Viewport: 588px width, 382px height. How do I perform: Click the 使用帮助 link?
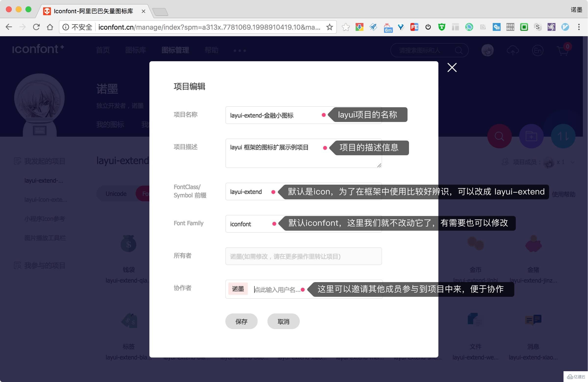564,194
